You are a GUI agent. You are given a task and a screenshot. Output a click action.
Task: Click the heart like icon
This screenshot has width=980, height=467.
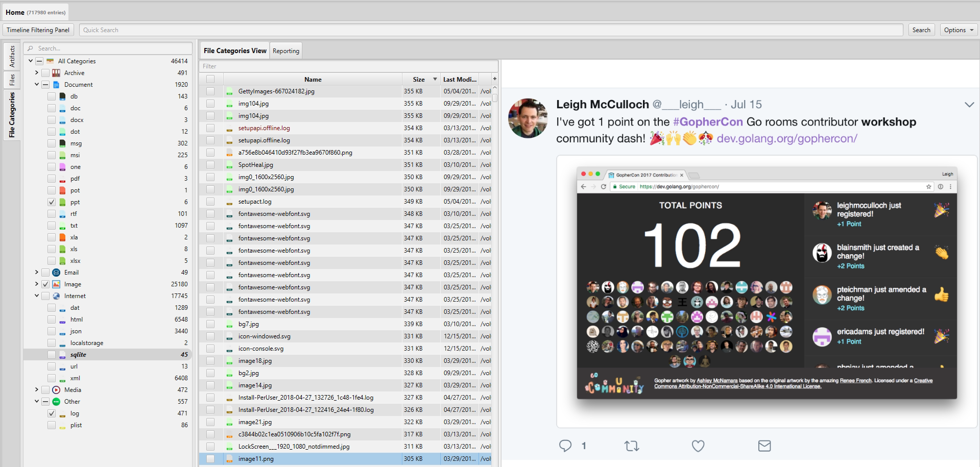point(698,446)
